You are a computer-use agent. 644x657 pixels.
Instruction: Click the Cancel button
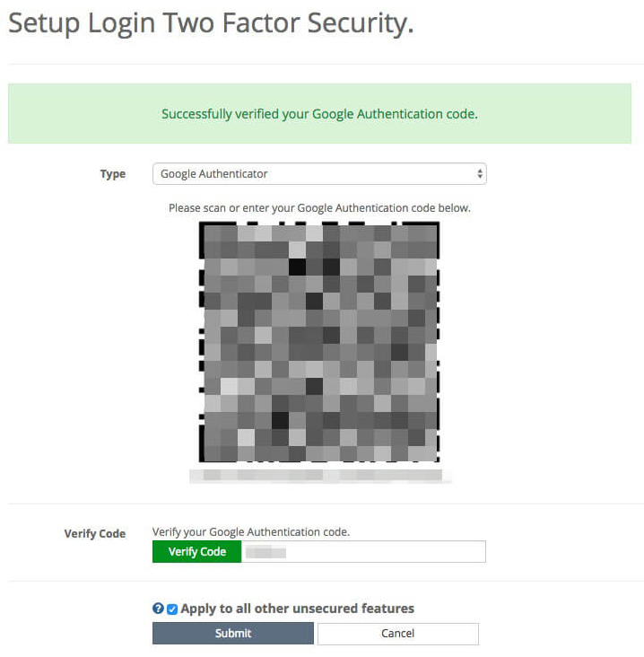[397, 633]
